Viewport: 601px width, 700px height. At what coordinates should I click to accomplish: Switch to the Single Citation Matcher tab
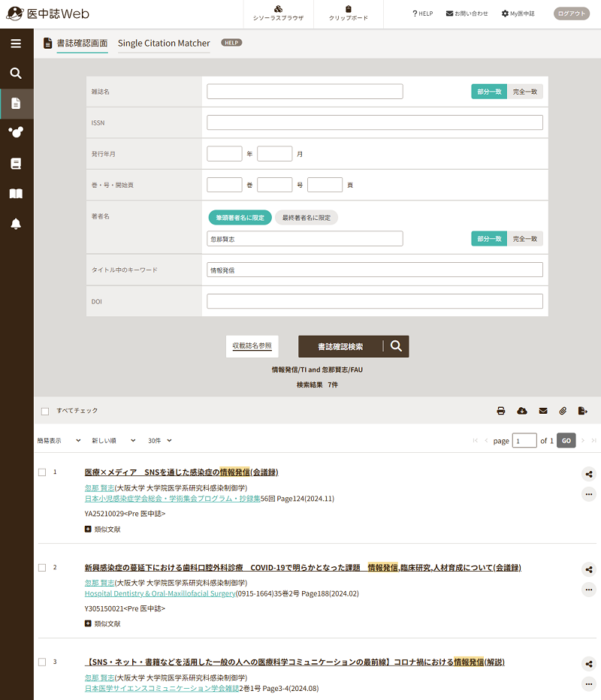(164, 44)
